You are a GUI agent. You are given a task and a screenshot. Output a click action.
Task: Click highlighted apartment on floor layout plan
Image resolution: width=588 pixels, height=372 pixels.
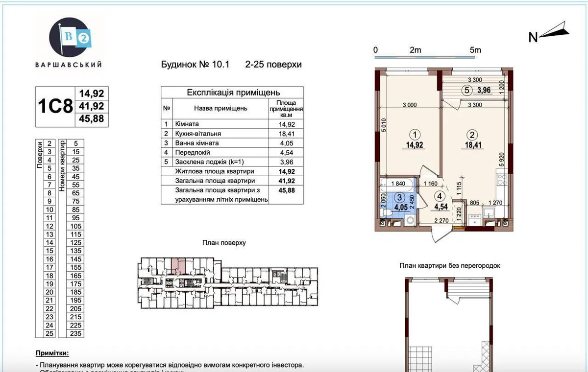tap(178, 266)
